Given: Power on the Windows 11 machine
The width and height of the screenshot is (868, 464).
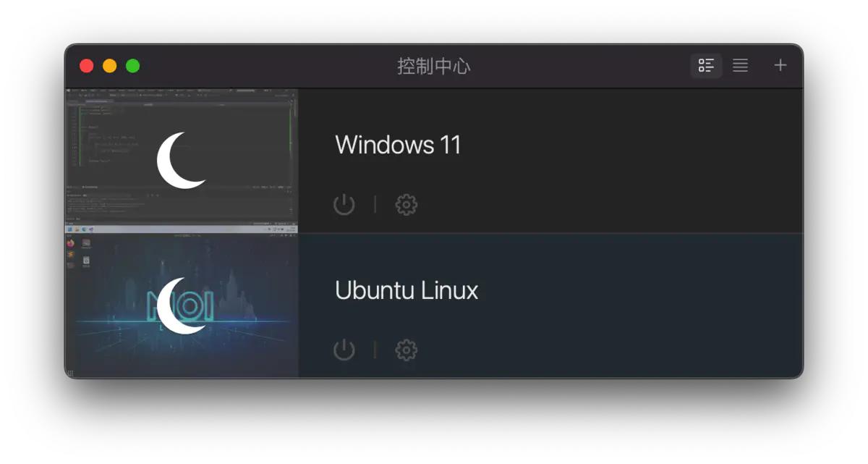Looking at the screenshot, I should click(344, 205).
